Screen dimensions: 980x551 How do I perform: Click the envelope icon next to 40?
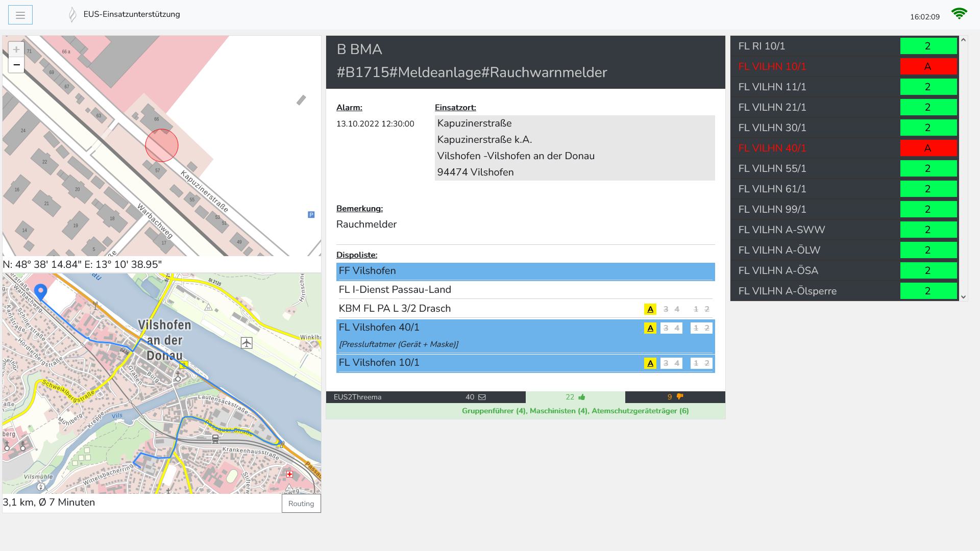pyautogui.click(x=482, y=397)
